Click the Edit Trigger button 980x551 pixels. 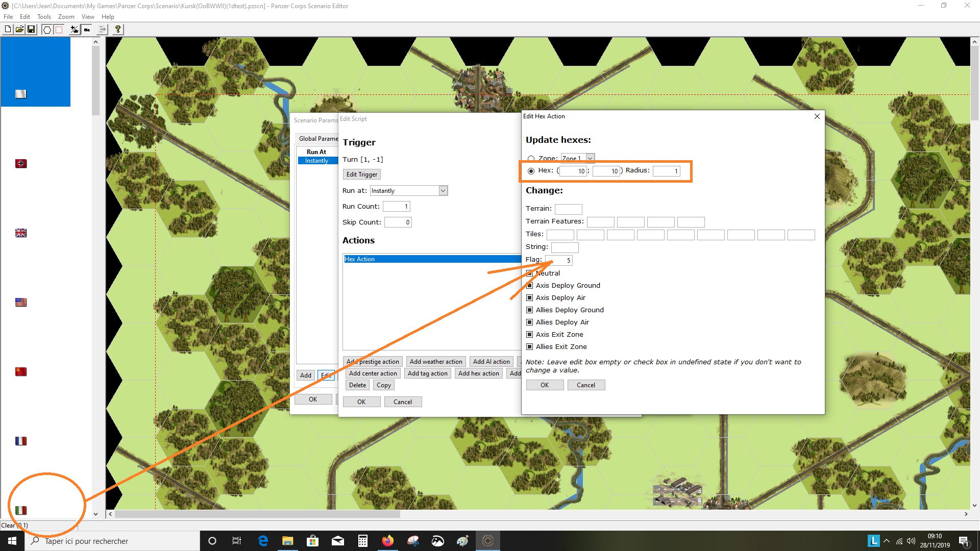coord(362,174)
